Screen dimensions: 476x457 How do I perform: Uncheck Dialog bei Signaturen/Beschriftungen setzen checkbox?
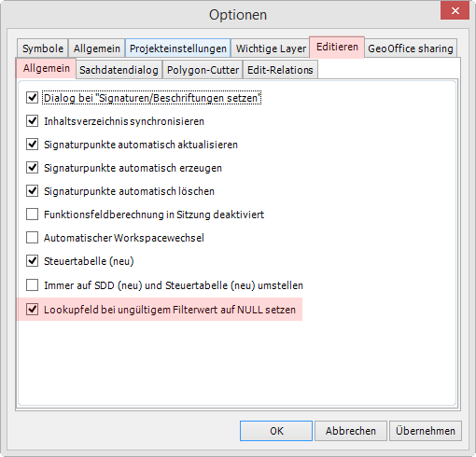pyautogui.click(x=33, y=98)
